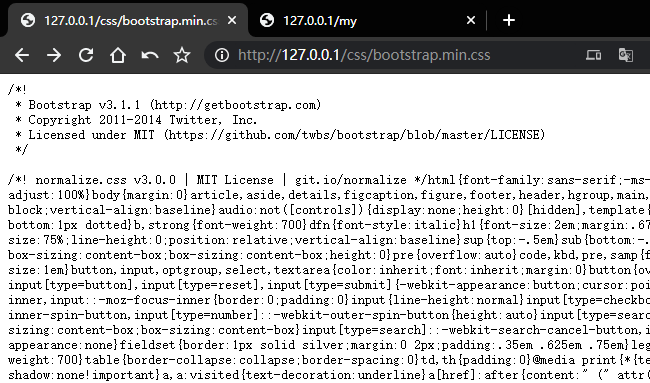Screen dimensions: 650x383
Task: Click the text 'inner-spin-button'
Action: point(68,315)
